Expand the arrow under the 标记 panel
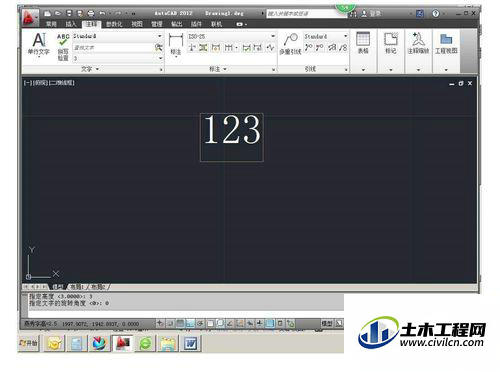This screenshot has height=372, width=500. (x=391, y=70)
